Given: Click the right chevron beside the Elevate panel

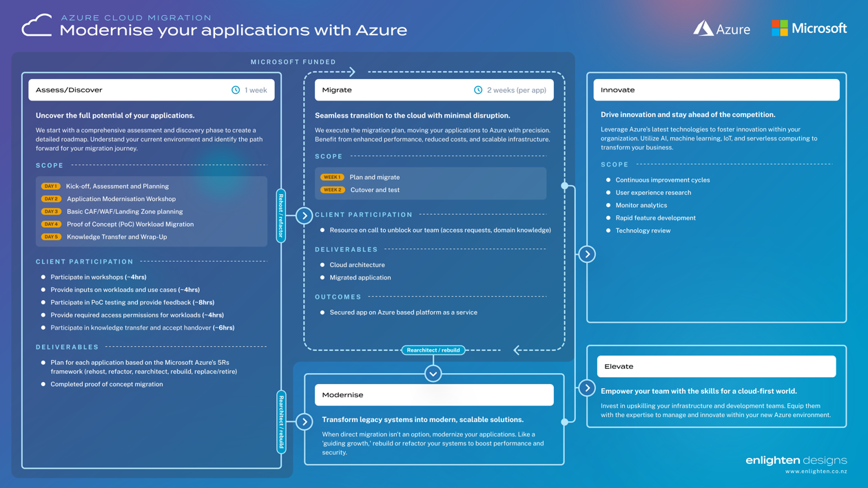Looking at the screenshot, I should [x=587, y=388].
